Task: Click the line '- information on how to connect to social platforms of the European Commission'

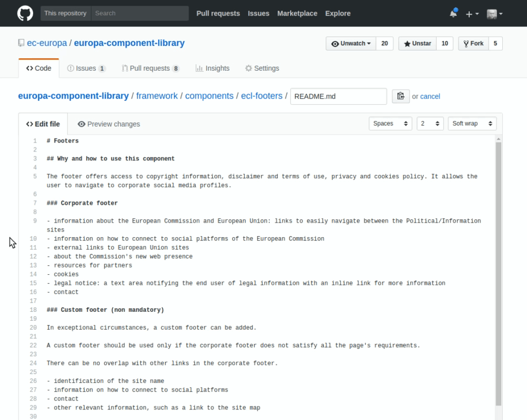Action: pos(185,239)
